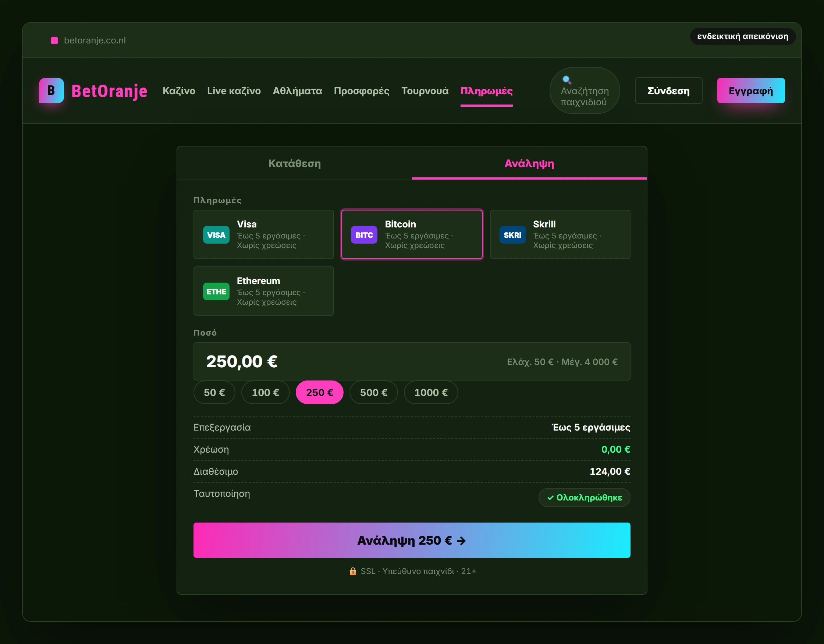Click the ενδεικτική απεικόνιση label

pos(742,36)
